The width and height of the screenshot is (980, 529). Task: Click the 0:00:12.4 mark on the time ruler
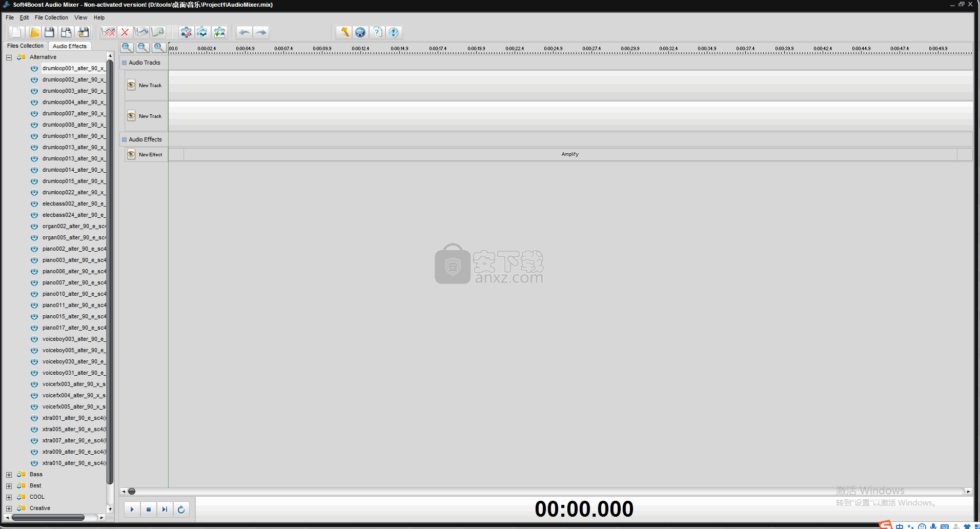[360, 49]
